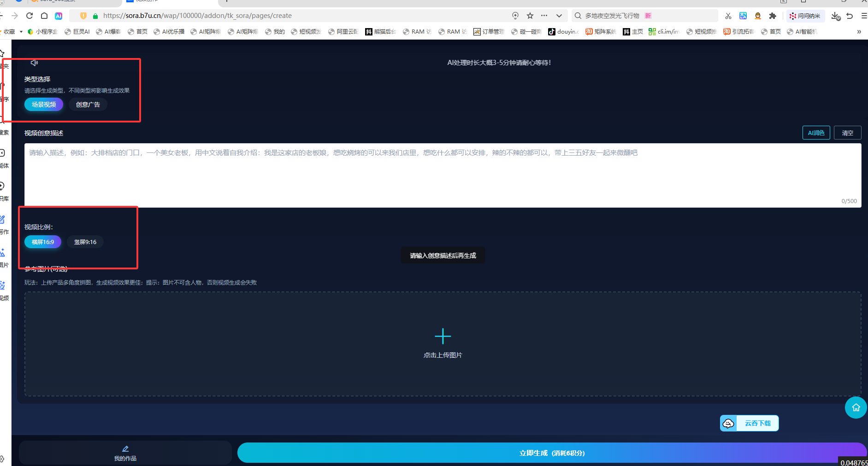Click the teal home floating button
868x466 pixels.
[856, 408]
